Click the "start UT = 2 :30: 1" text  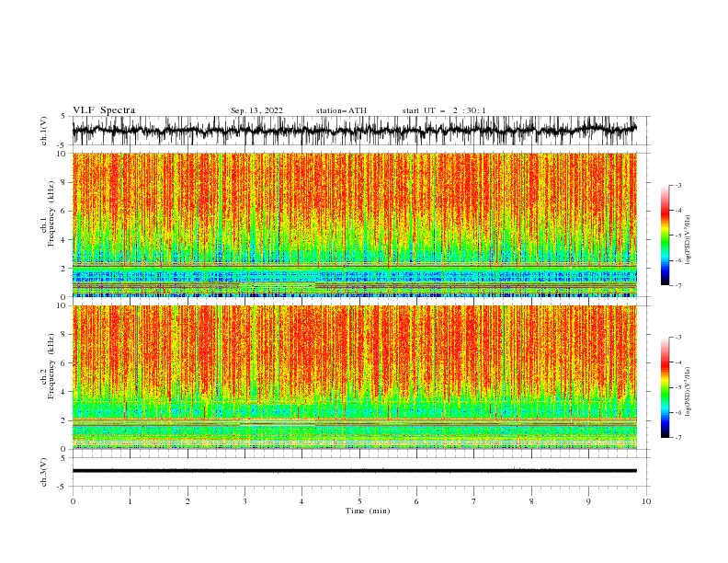[444, 110]
